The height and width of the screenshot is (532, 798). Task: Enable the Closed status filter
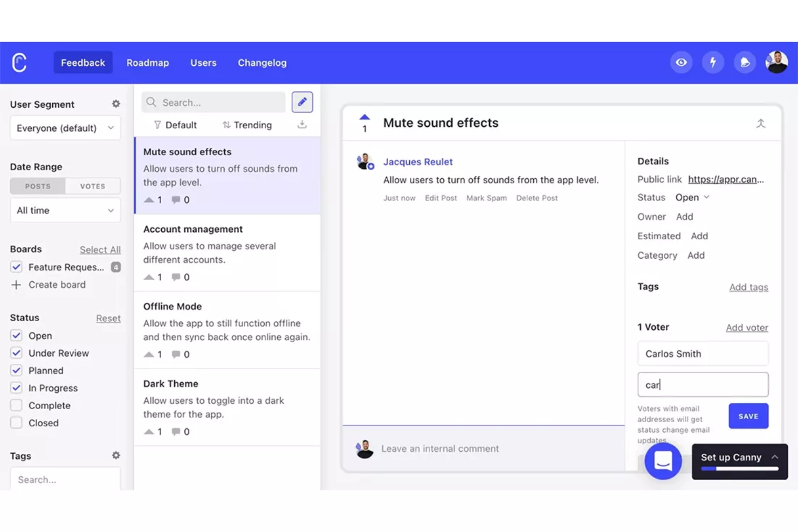[x=16, y=423]
